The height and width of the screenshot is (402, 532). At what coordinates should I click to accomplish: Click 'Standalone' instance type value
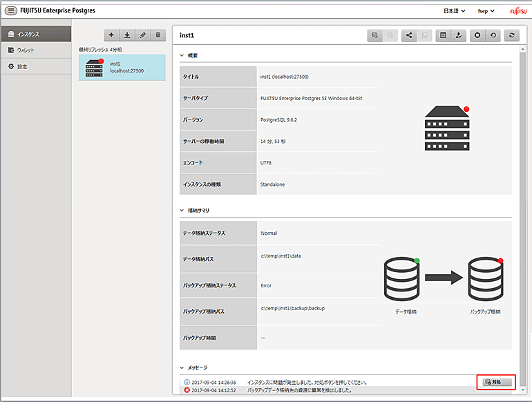[272, 184]
